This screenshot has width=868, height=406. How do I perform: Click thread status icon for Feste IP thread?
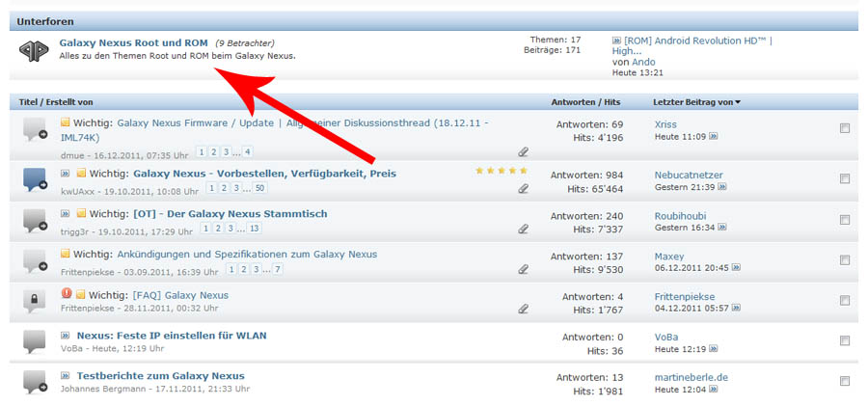[35, 341]
